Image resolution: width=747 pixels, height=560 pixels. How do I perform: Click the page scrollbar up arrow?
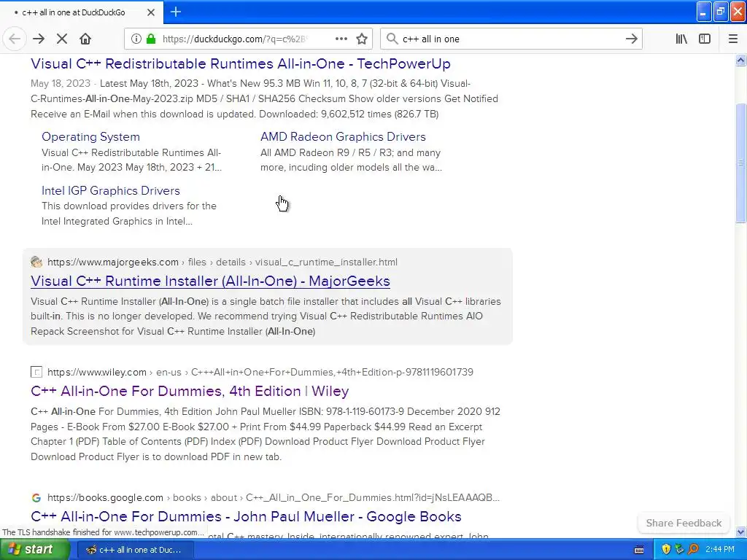[740, 60]
